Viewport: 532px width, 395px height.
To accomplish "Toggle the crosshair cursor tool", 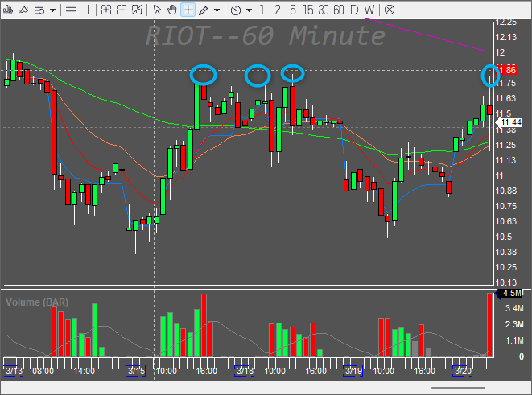I will coord(188,10).
